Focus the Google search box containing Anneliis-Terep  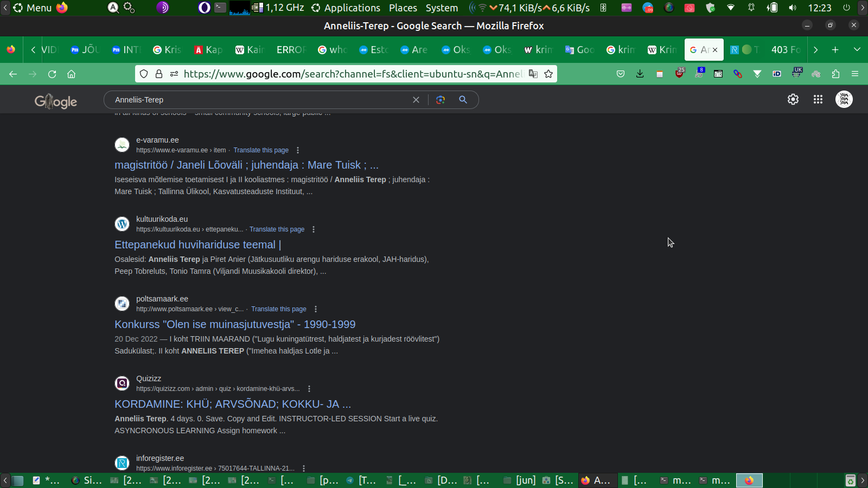coord(260,100)
